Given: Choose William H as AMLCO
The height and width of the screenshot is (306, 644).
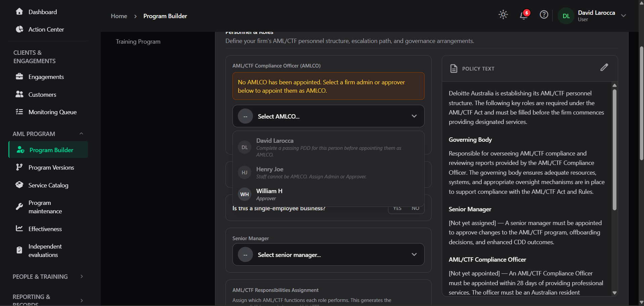Looking at the screenshot, I should pyautogui.click(x=328, y=194).
